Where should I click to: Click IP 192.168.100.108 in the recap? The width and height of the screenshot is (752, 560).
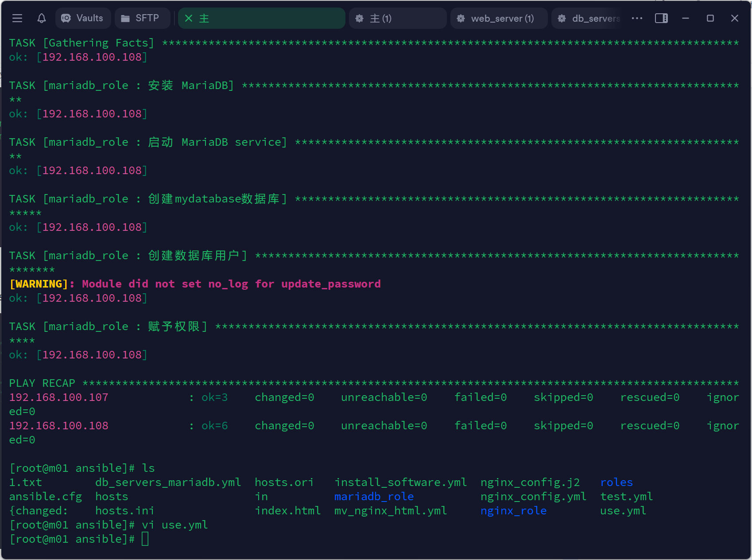(x=59, y=426)
